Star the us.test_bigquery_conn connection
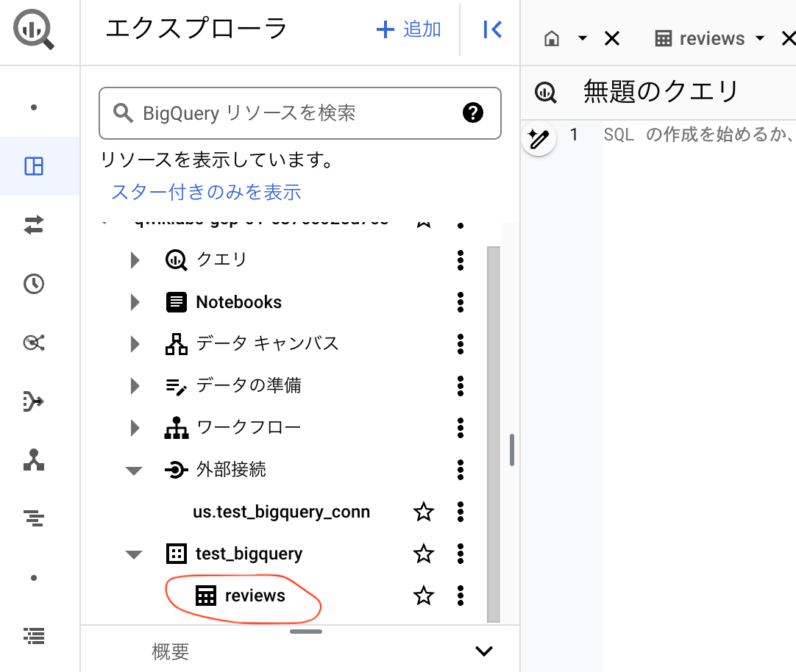 pos(424,512)
